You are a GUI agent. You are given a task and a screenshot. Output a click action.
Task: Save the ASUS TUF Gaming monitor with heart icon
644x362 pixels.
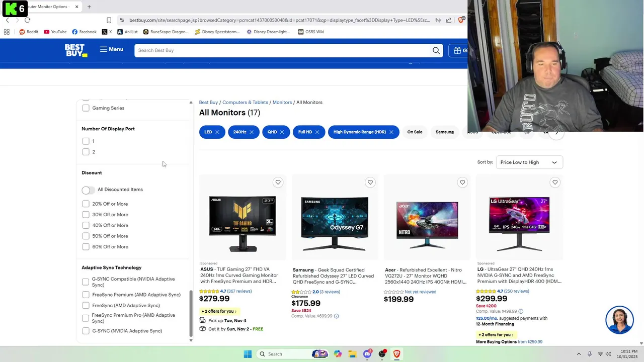[x=278, y=183]
